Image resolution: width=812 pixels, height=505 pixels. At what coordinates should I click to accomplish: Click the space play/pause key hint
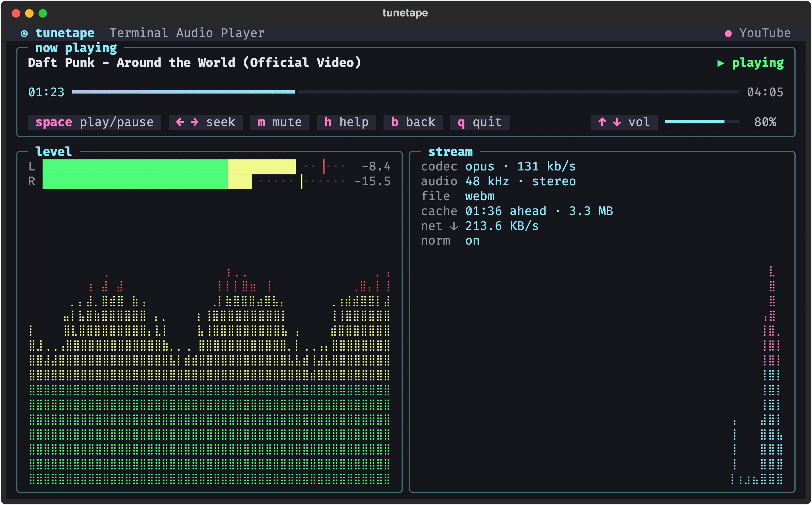point(94,122)
